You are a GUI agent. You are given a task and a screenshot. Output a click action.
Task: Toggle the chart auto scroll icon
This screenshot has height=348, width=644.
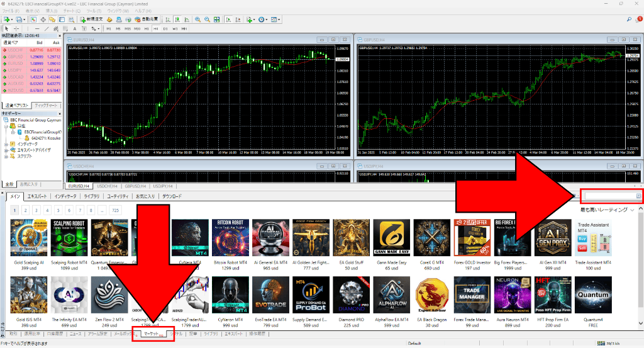click(x=228, y=20)
